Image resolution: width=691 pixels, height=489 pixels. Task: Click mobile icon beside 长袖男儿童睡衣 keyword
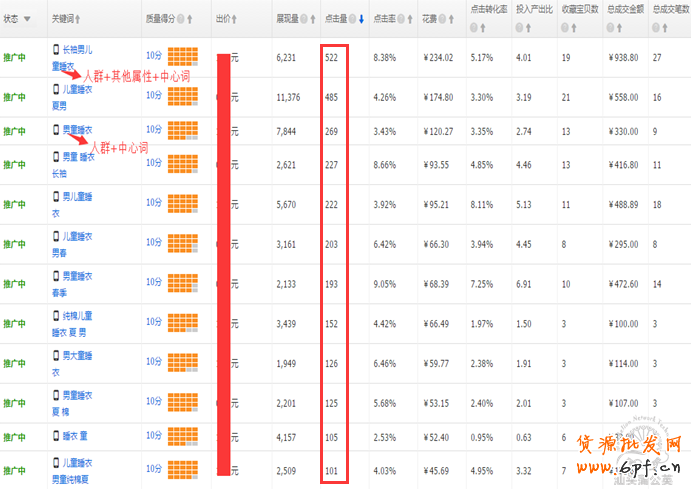[56, 49]
